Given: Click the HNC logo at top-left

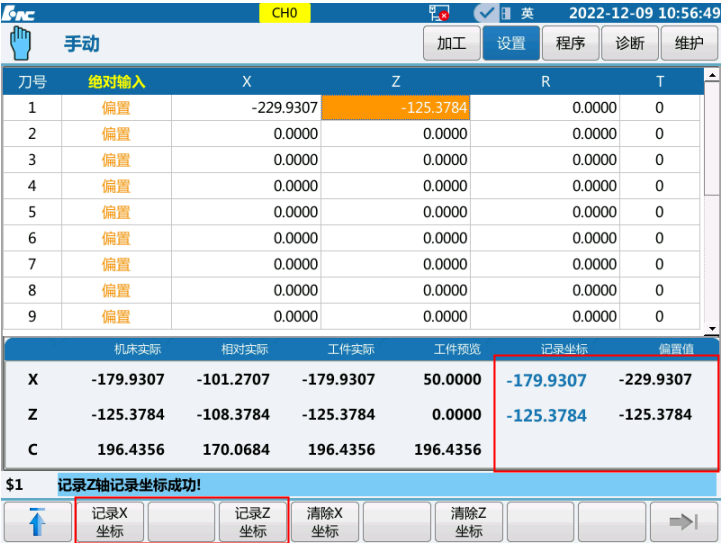Looking at the screenshot, I should point(18,13).
